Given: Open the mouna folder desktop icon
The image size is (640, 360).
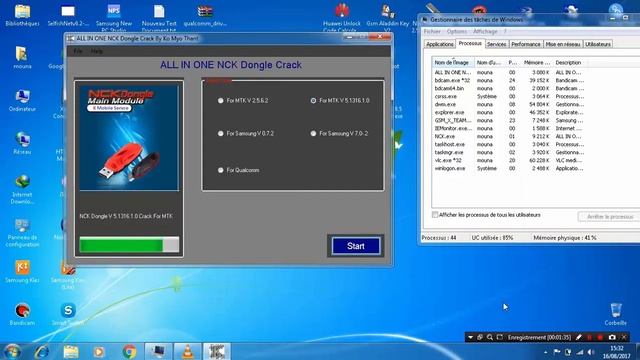Looking at the screenshot, I should coord(22,58).
